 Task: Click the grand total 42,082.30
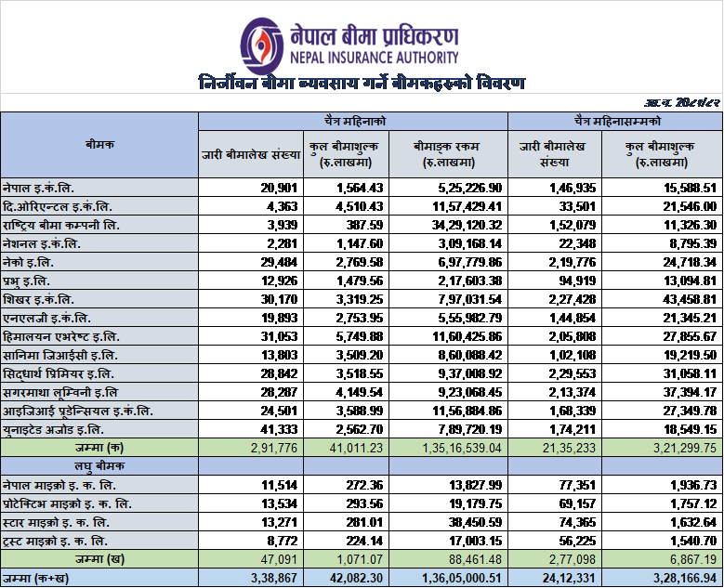coord(356,579)
